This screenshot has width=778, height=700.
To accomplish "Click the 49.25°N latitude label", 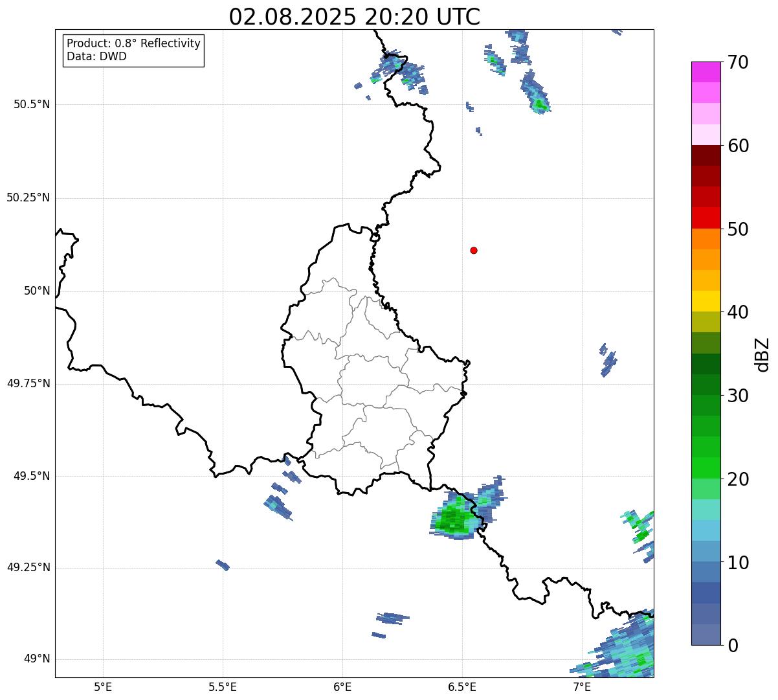I will 28,567.
